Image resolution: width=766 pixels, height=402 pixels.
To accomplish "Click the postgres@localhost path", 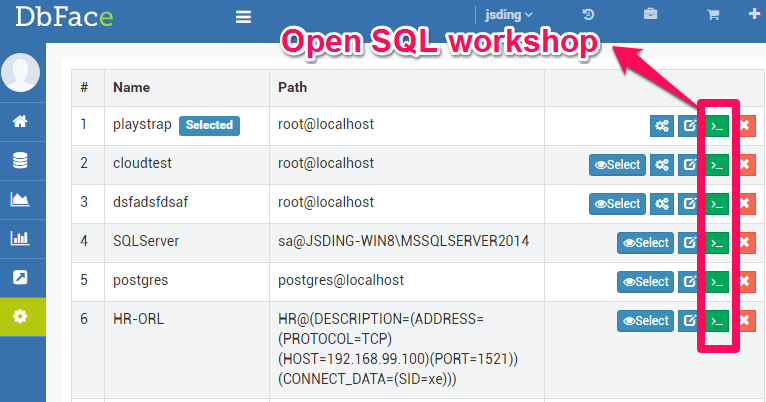I will (x=341, y=280).
